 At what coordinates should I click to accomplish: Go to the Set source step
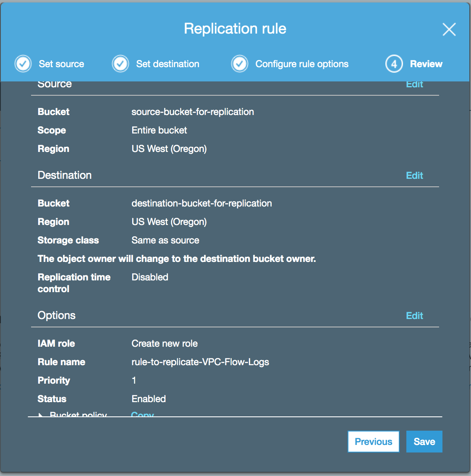pyautogui.click(x=61, y=63)
